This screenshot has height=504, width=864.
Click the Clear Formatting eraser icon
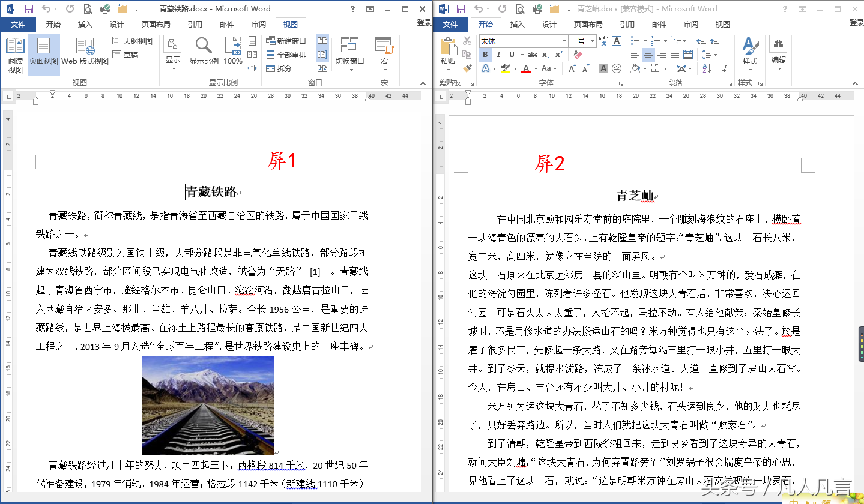tap(578, 55)
